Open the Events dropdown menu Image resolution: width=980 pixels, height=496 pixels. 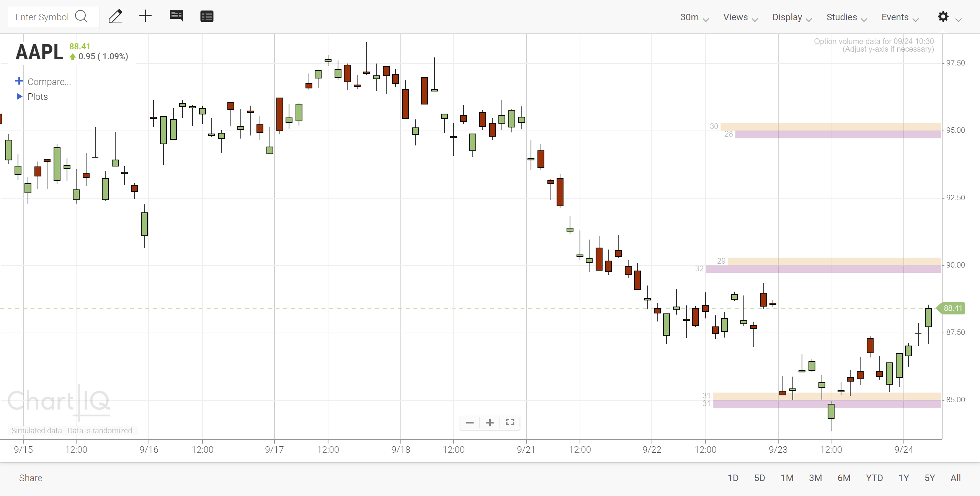tap(900, 17)
